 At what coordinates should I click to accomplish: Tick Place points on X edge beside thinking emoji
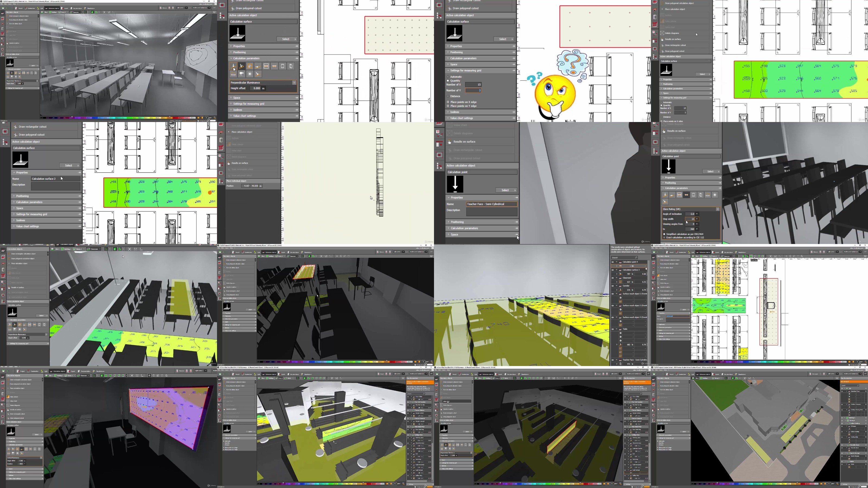[448, 102]
